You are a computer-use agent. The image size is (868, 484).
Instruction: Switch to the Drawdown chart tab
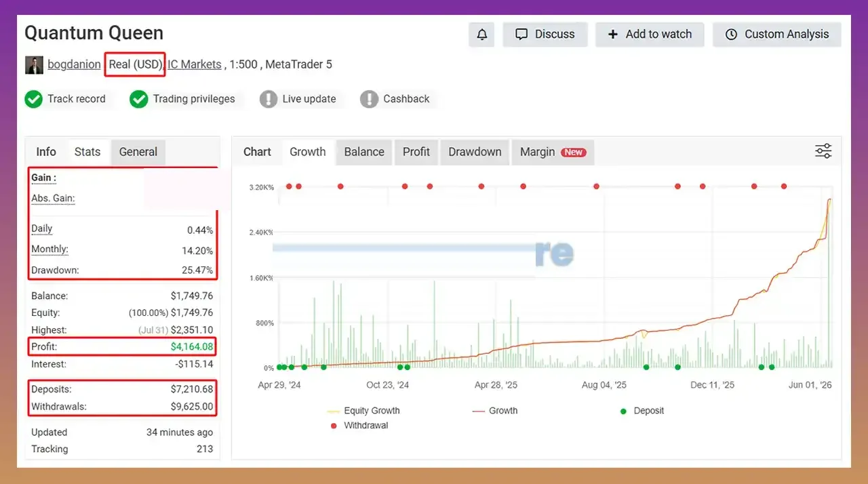click(475, 152)
